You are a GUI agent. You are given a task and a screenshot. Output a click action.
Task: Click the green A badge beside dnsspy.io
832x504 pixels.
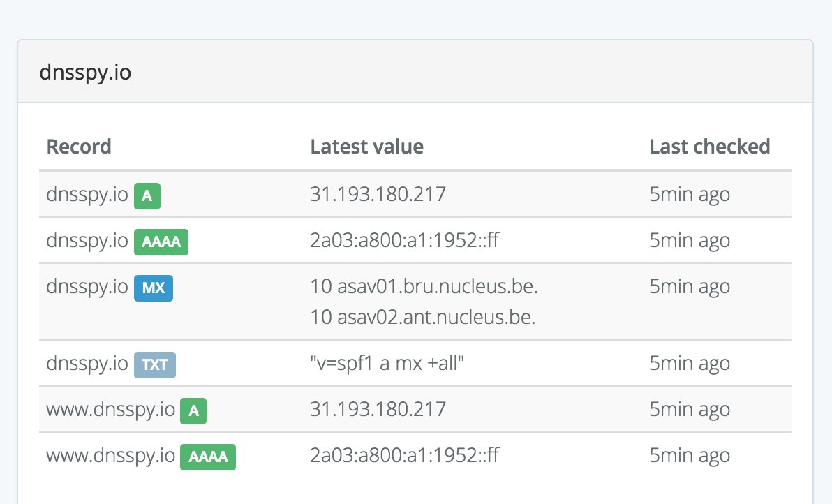[147, 196]
